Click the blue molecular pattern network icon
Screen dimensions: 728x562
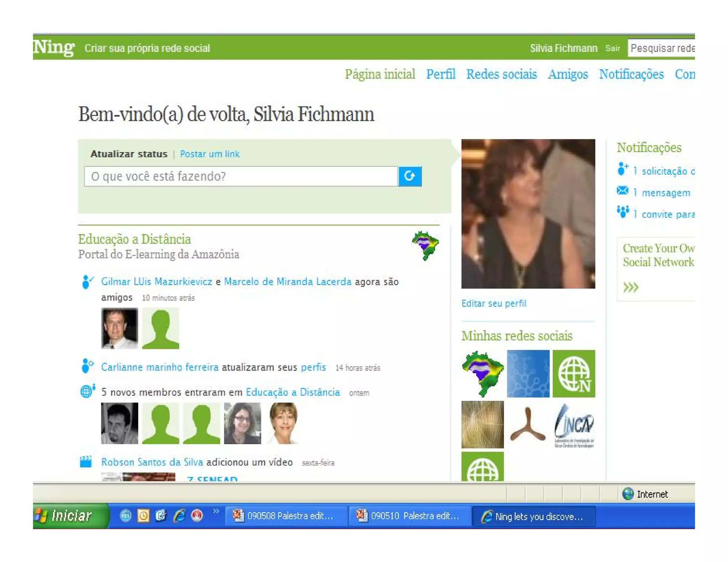(x=528, y=373)
